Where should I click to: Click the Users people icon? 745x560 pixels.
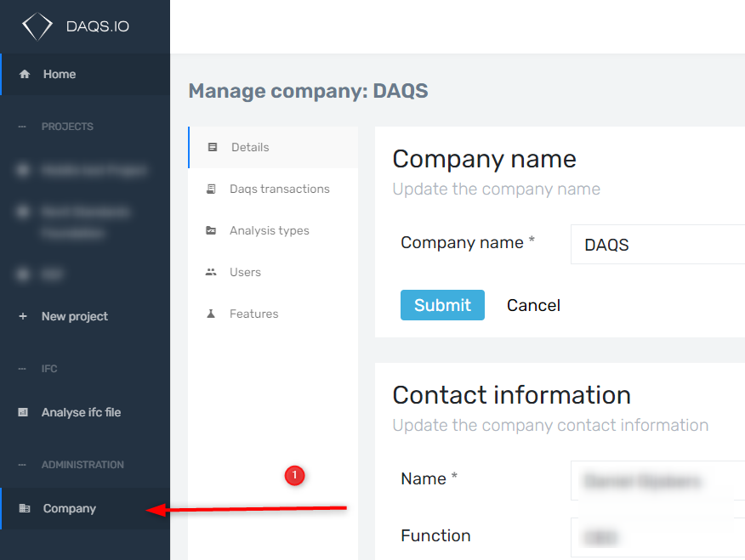[211, 272]
